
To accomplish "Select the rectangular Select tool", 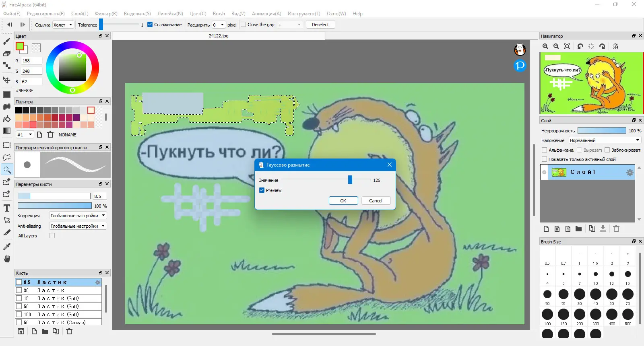I will (7, 145).
